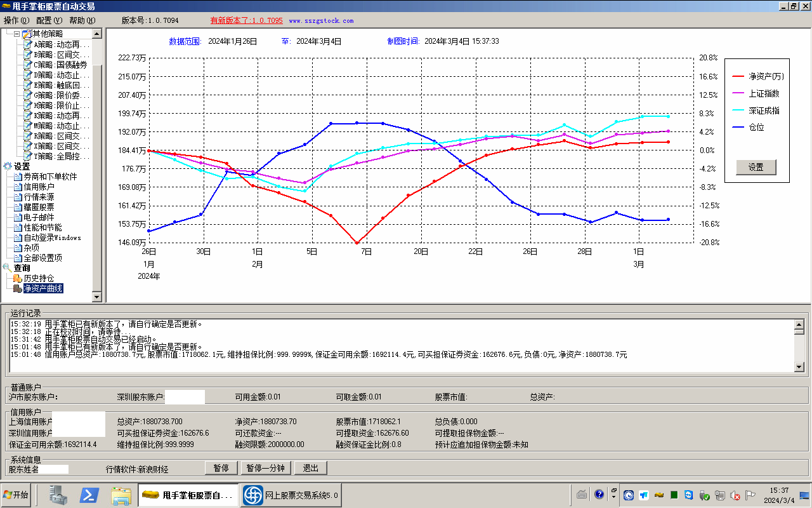Click the 暂停一分钟 button
Viewport: 812px width, 508px height.
pos(266,468)
